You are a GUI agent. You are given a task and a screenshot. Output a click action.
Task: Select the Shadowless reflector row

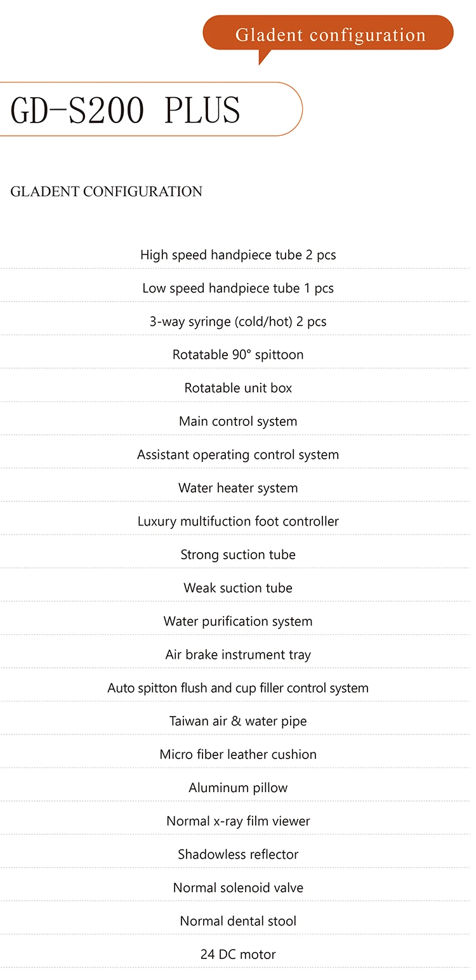click(x=238, y=854)
